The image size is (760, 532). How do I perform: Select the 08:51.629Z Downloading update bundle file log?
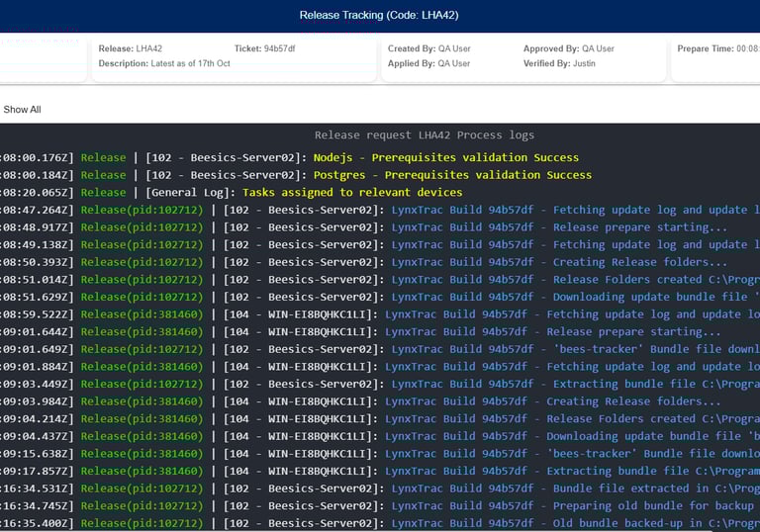380,297
